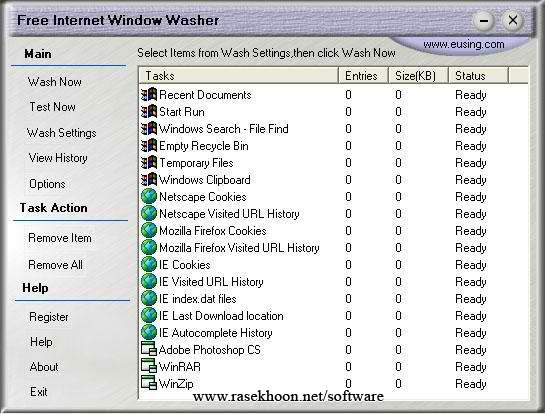Select the Start Run task name
545x414 pixels.
click(x=182, y=112)
